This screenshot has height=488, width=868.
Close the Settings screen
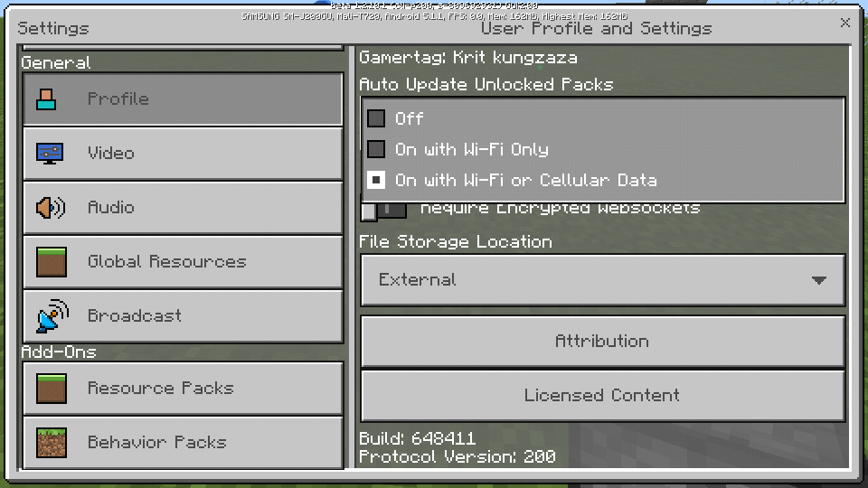point(844,23)
